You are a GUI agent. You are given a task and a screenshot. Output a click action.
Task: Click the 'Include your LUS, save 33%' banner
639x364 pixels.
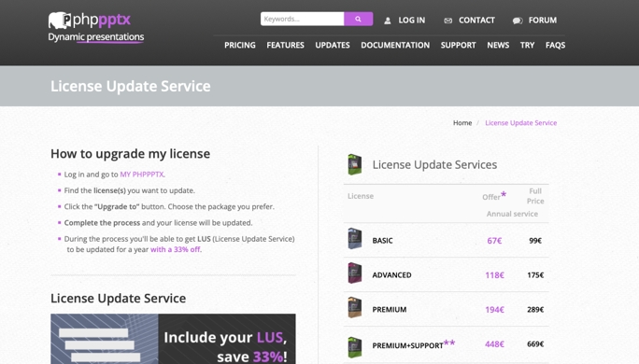click(173, 339)
